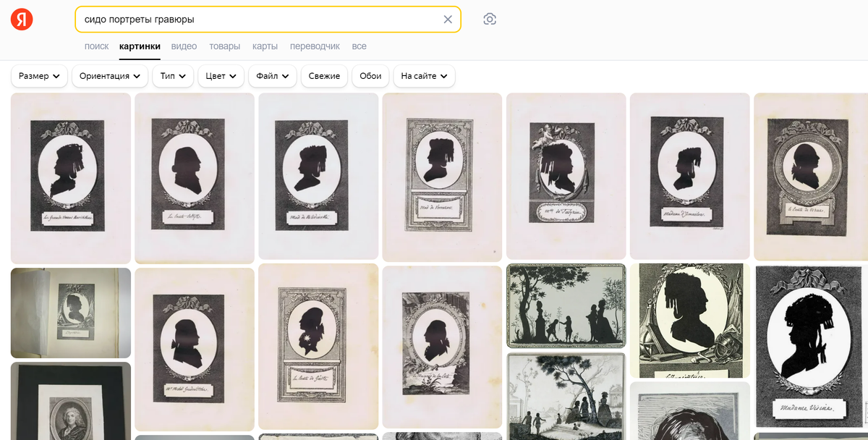Open the garden scene with monument and couple

566,306
